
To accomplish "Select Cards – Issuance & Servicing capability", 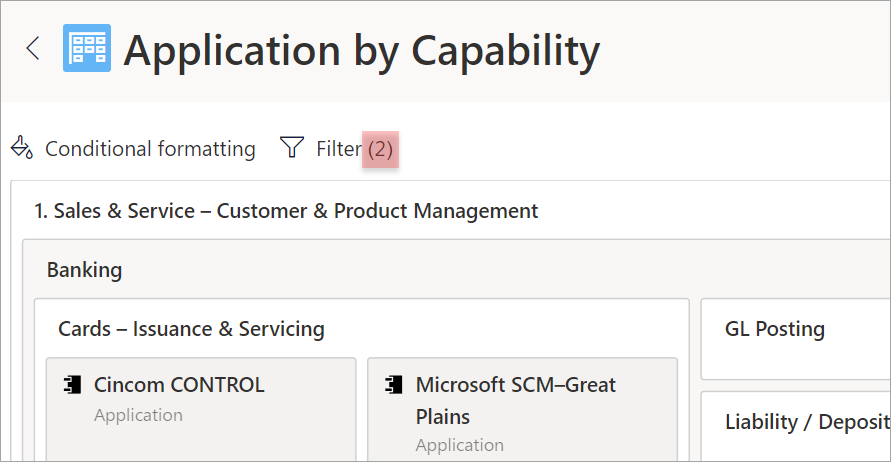I will 191,329.
